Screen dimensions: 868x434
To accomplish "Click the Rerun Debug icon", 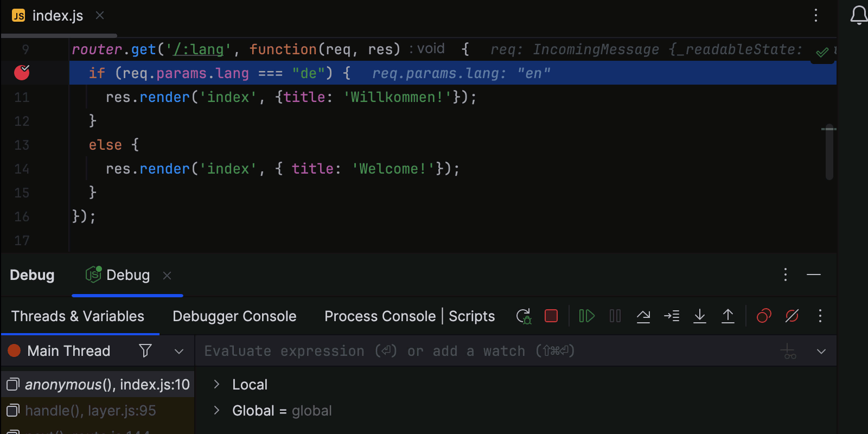I will [x=524, y=316].
